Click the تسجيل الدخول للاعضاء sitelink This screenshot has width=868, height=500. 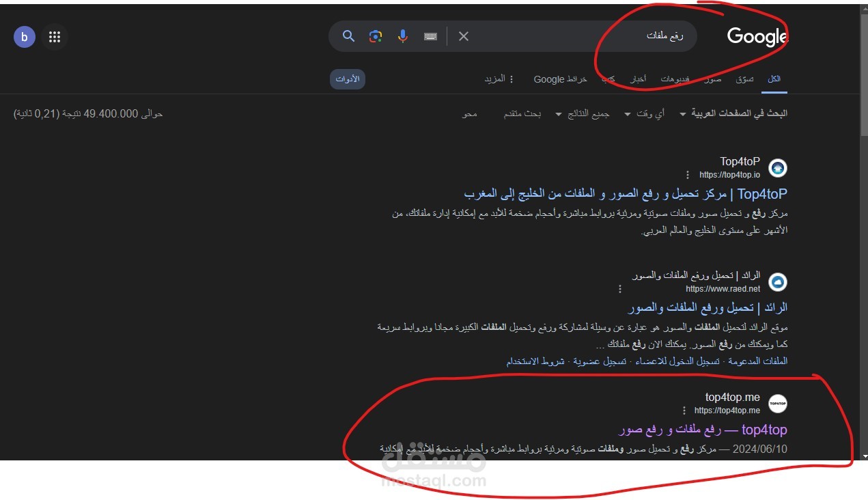pos(677,361)
